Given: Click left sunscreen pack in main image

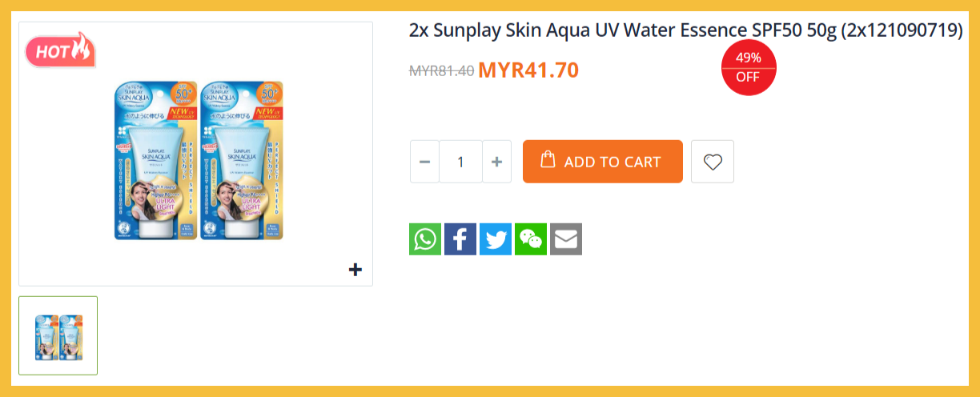Looking at the screenshot, I should (155, 160).
